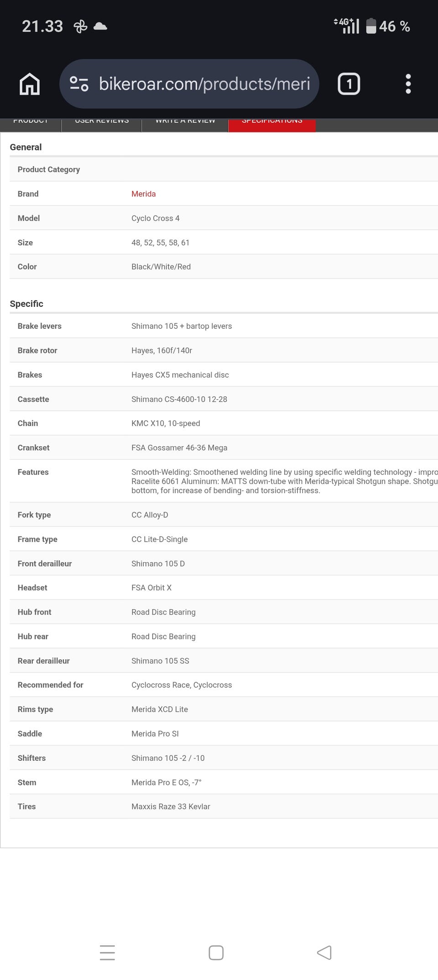Focus the bikeroar.com address bar URL
Viewport: 438px width, 980px height.
204,84
